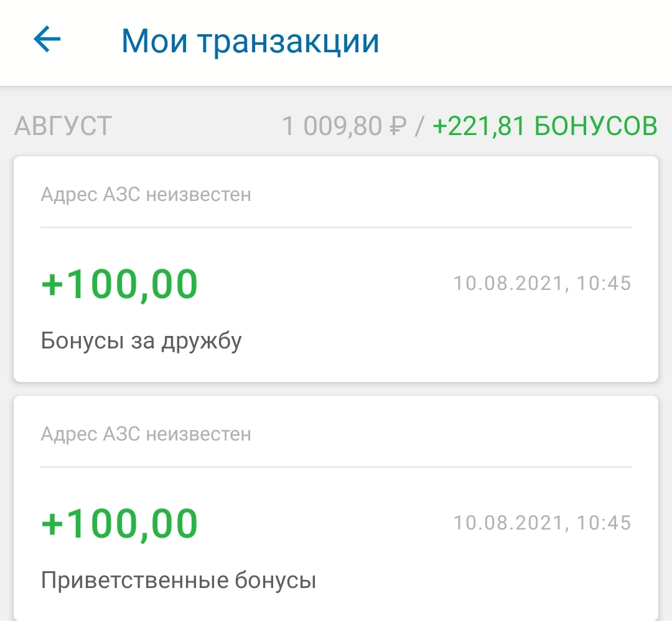Select the +100,00 amount for welcome bonus
Screen dimensions: 672x621
(x=119, y=523)
